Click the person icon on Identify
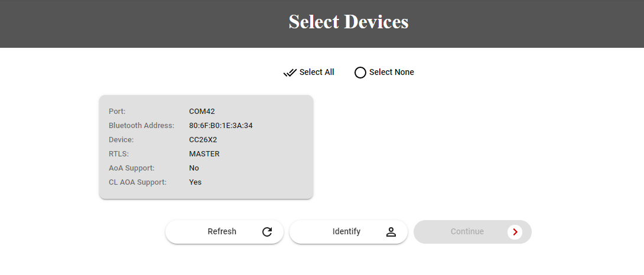 click(x=391, y=232)
